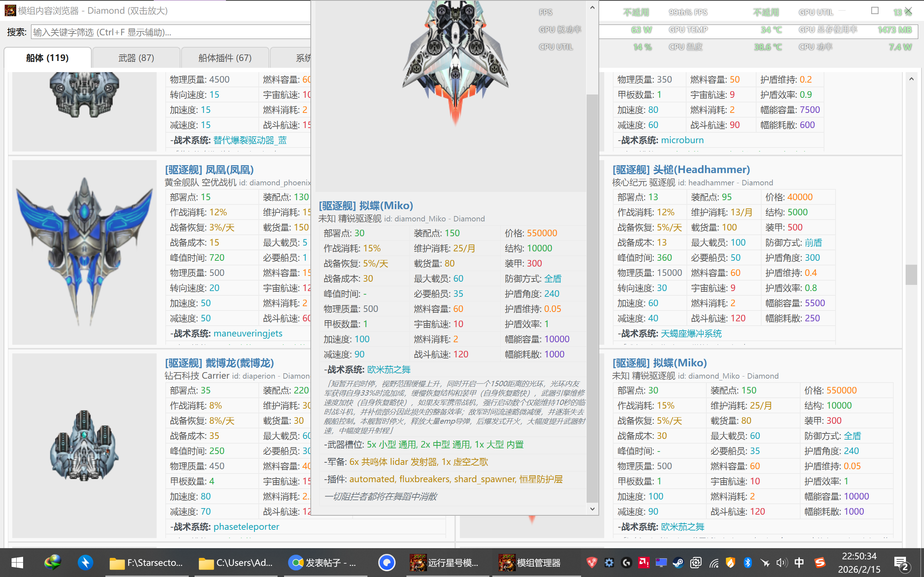Click the Logitech G Hub tray icon
The image size is (924, 577).
[627, 563]
